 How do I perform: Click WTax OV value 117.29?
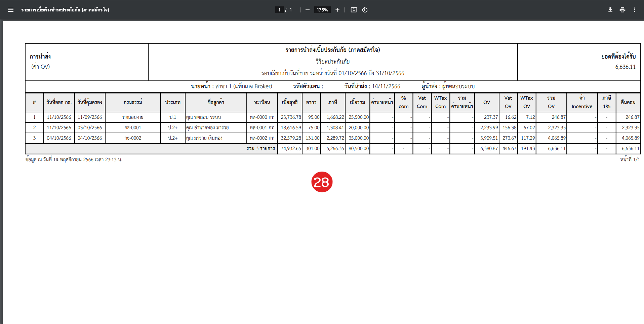coord(528,138)
